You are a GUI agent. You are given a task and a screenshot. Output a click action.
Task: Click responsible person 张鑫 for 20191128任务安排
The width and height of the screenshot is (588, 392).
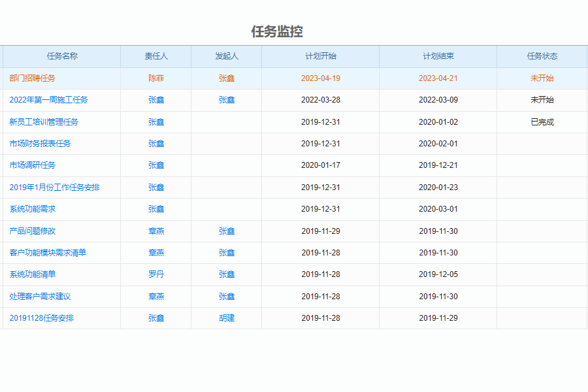(156, 318)
